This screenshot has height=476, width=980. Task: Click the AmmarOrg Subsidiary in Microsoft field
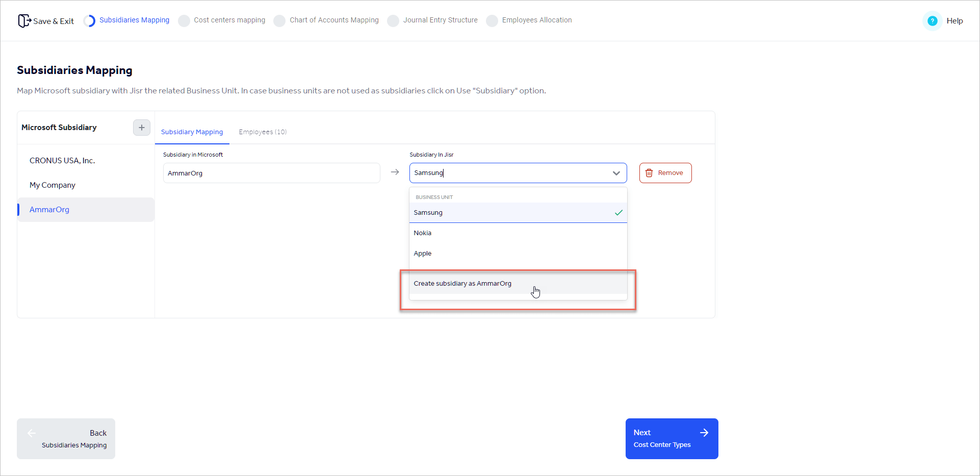(x=271, y=172)
